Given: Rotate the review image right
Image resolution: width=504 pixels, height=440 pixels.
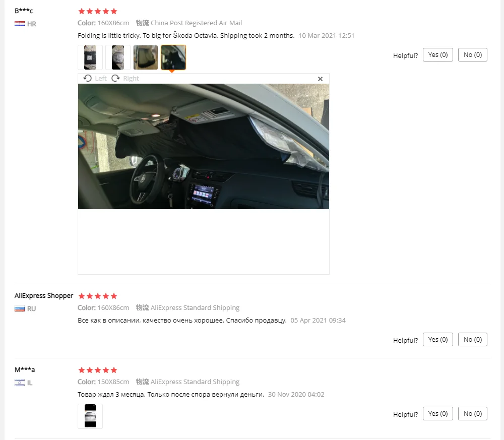Looking at the screenshot, I should [125, 79].
